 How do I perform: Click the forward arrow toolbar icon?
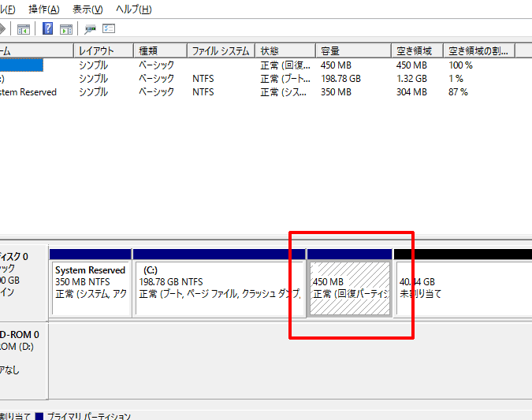pyautogui.click(x=2, y=29)
